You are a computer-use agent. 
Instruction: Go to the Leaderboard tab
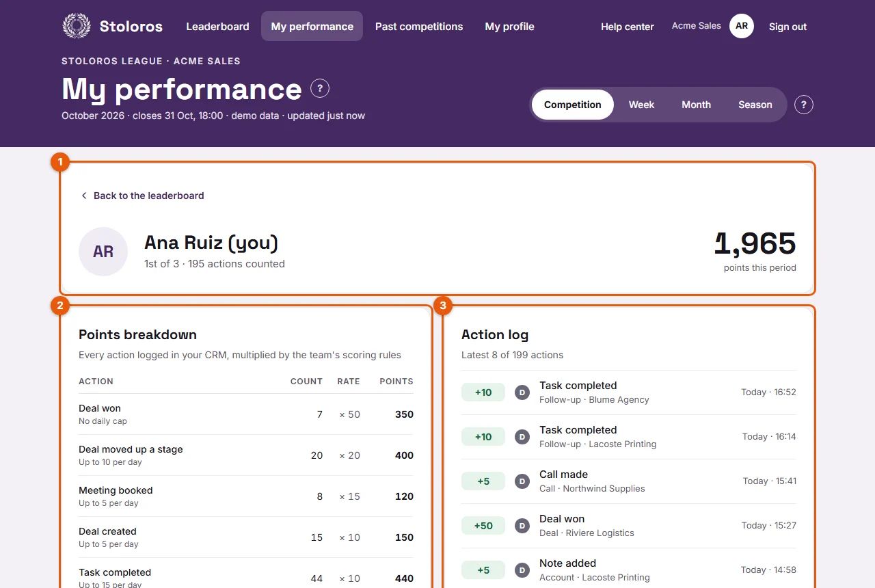pyautogui.click(x=217, y=27)
